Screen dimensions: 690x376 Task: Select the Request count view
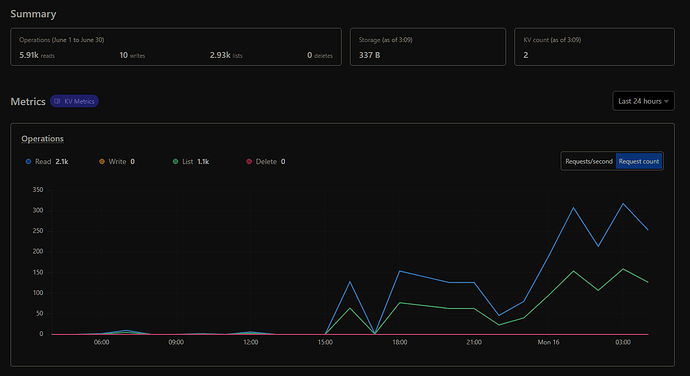[639, 162]
